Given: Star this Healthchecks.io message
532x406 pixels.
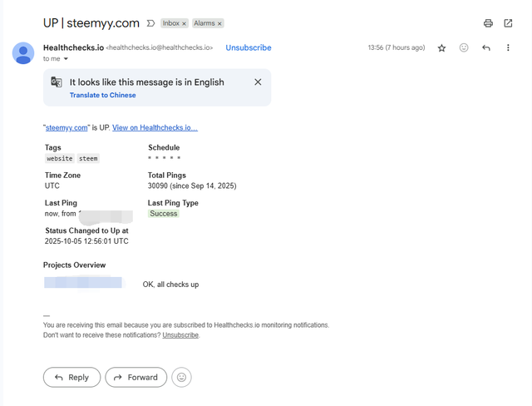Looking at the screenshot, I should click(x=441, y=48).
